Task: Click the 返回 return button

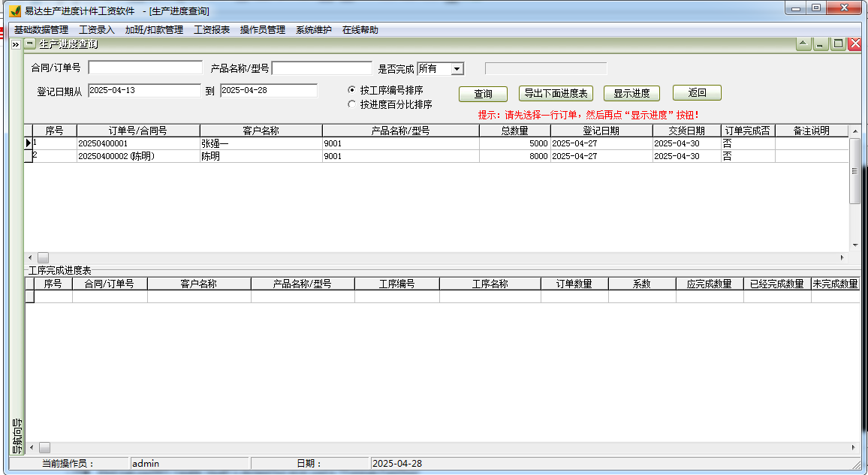Action: pos(698,92)
